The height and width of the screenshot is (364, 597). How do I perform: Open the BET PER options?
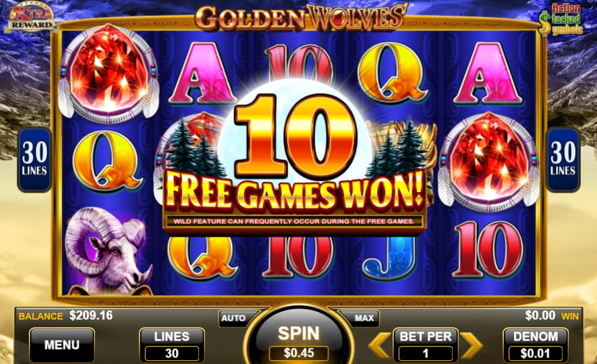coord(426,345)
